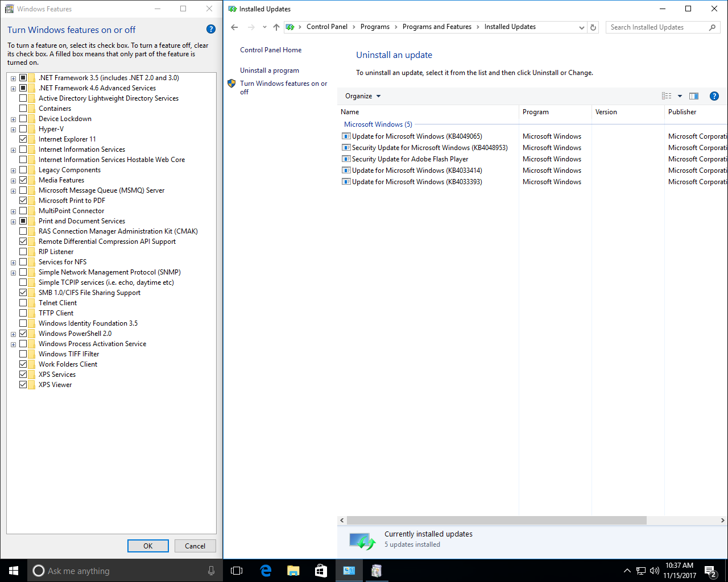The height and width of the screenshot is (582, 728).
Task: Click Turn Windows features on or off link
Action: click(283, 88)
